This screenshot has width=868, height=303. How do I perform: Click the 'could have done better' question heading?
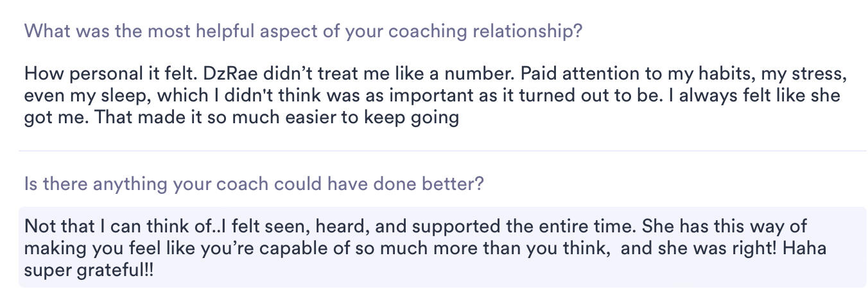(254, 184)
